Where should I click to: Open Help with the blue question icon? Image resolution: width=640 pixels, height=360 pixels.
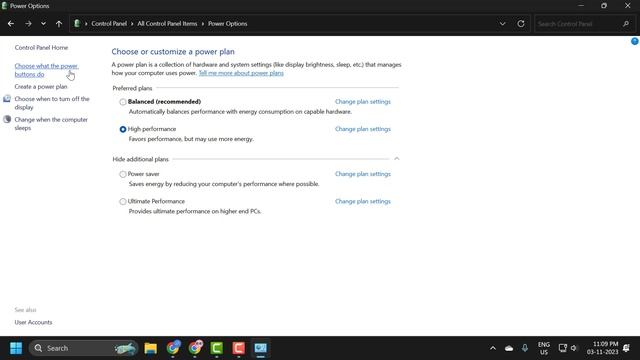coord(635,41)
